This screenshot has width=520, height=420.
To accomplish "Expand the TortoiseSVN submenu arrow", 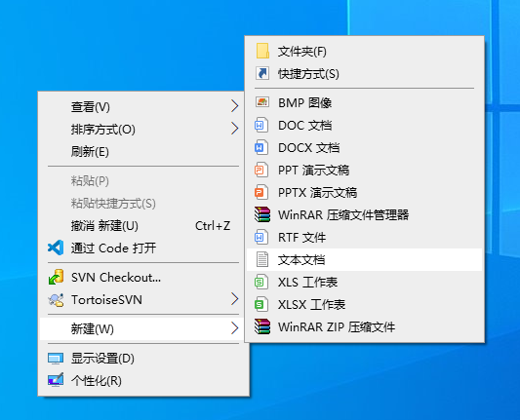I will (234, 299).
